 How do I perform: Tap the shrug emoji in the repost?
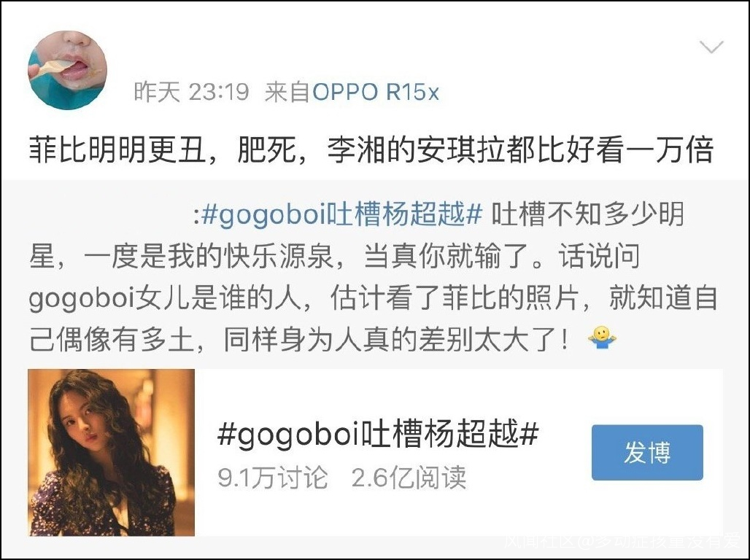[x=602, y=338]
